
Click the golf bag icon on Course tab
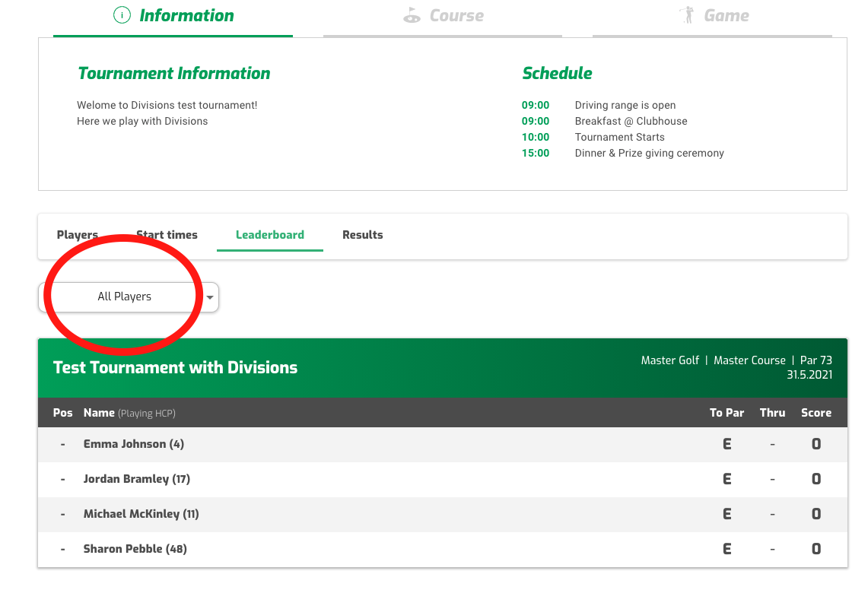tap(412, 14)
